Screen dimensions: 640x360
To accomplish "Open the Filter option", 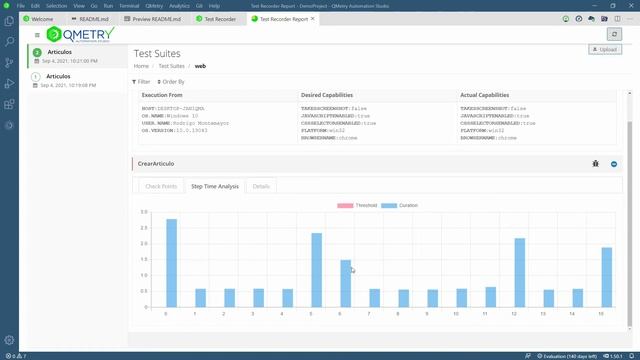I will 141,82.
